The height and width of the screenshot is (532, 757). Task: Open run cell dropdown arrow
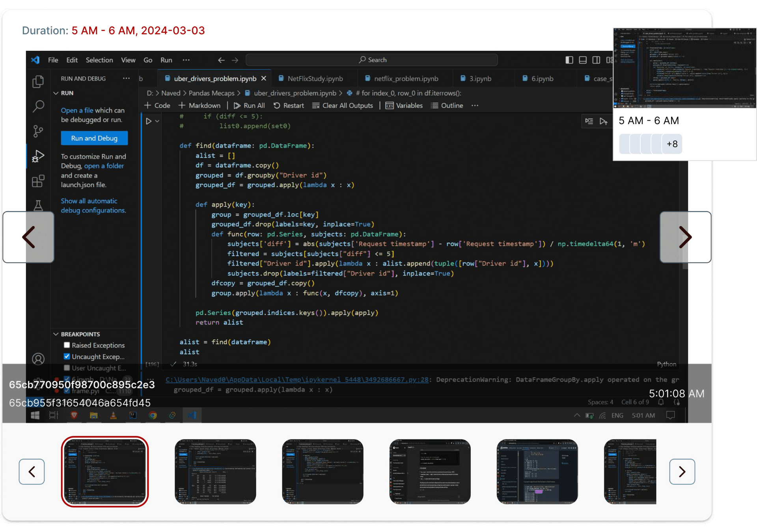click(x=157, y=121)
